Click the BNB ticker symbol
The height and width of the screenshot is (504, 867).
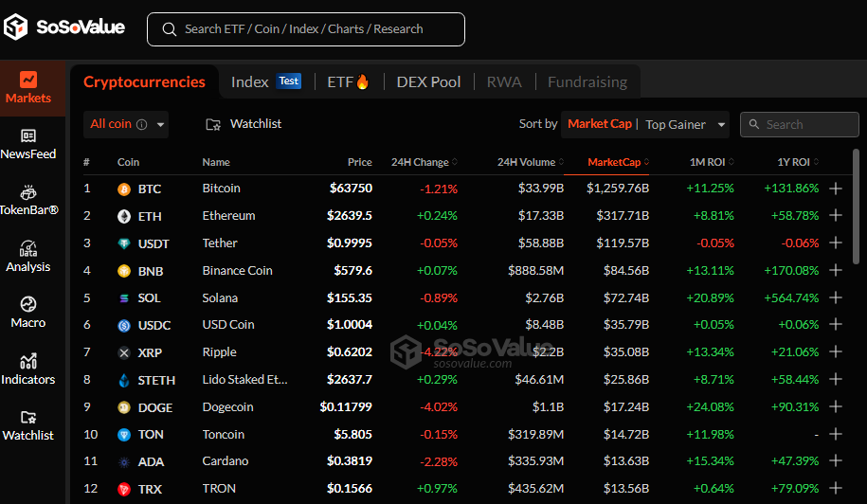point(151,271)
